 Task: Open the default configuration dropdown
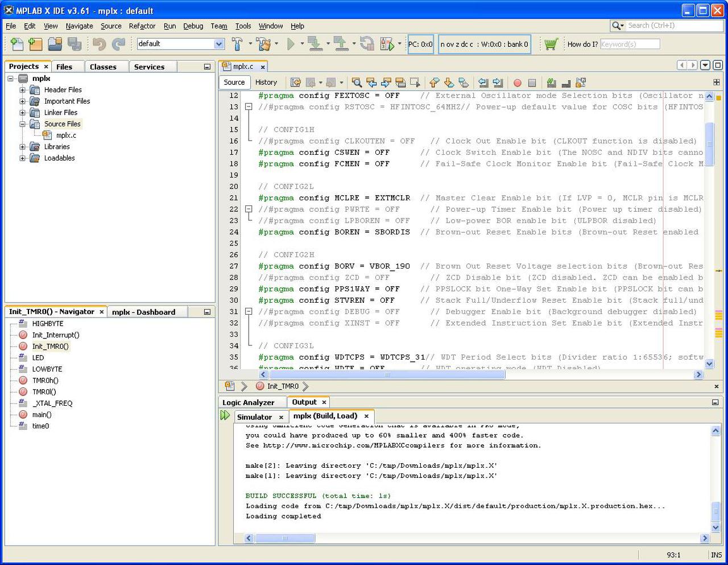pyautogui.click(x=219, y=44)
